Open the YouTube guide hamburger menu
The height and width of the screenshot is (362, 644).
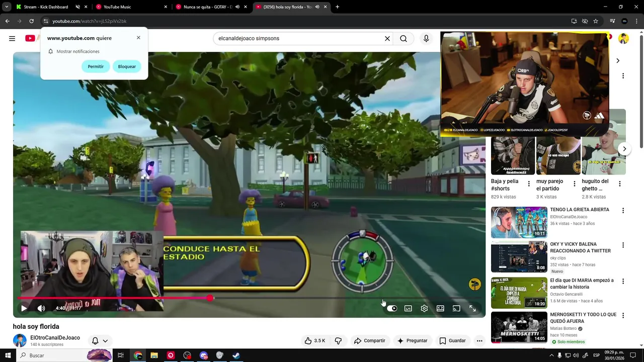tap(12, 38)
